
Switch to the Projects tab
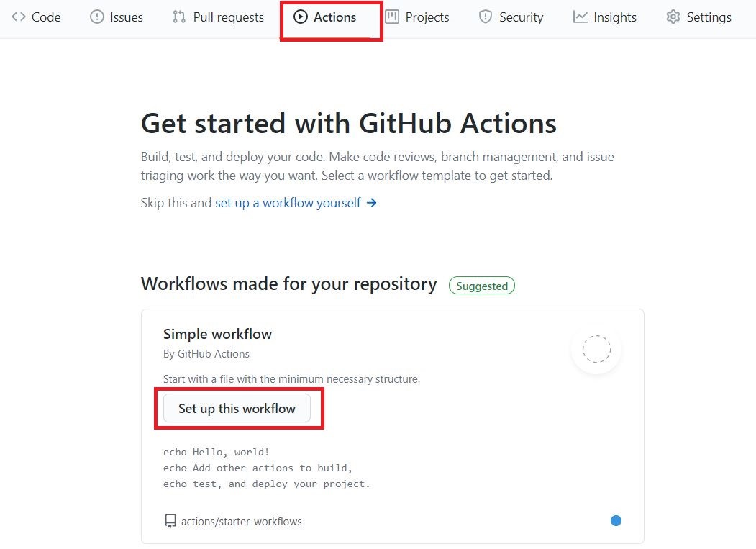[x=417, y=17]
